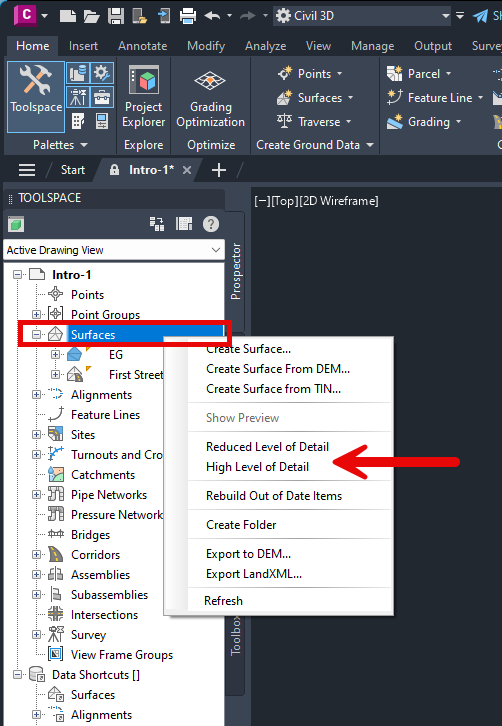502x726 pixels.
Task: Choose Create Surface From DEM menu entry
Action: tap(278, 369)
